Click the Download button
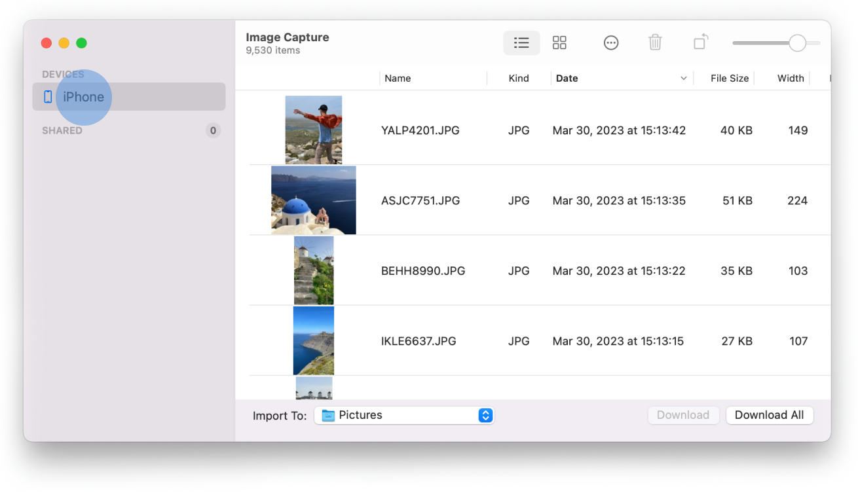Screen dimensions: 858x504 tap(683, 415)
